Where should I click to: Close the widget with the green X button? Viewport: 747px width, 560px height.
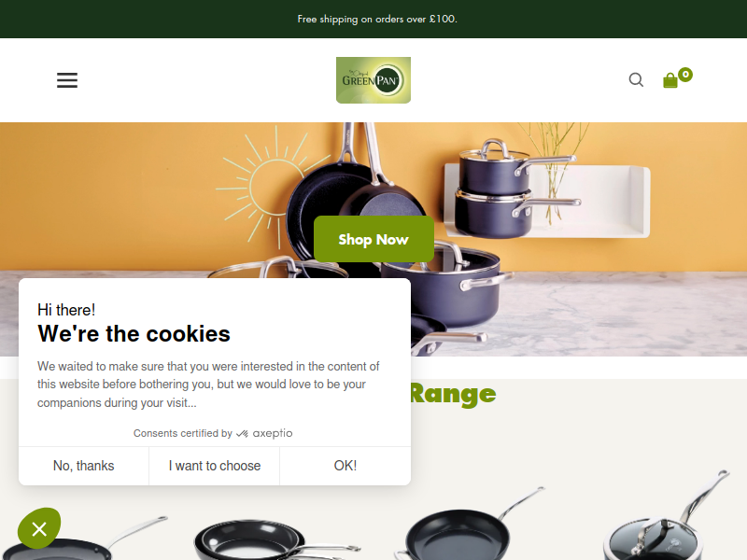pyautogui.click(x=39, y=528)
